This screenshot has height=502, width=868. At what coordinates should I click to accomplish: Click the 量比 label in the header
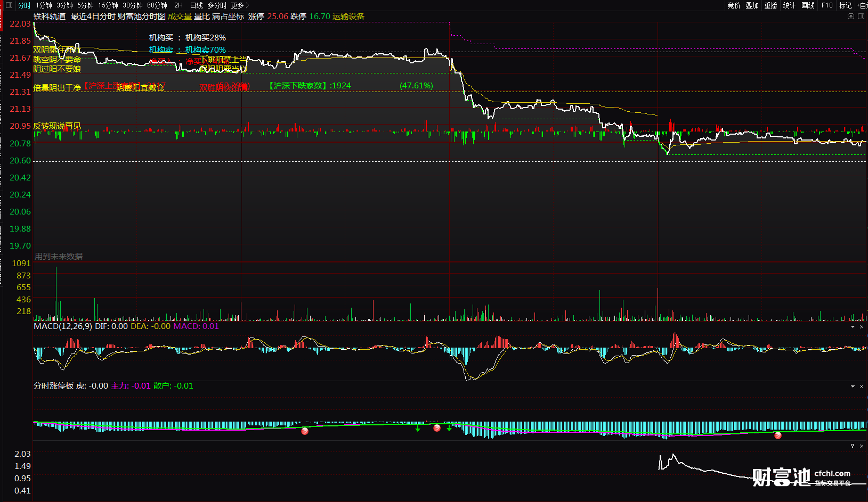pyautogui.click(x=202, y=17)
